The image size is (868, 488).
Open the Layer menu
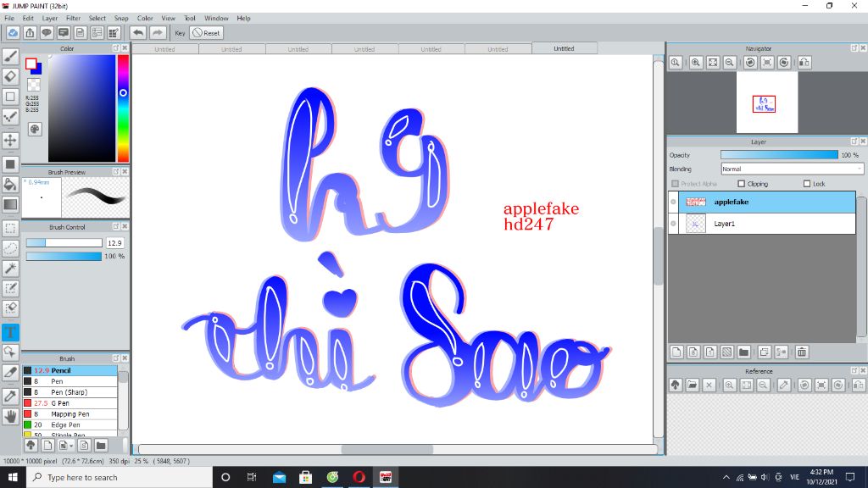click(x=50, y=19)
